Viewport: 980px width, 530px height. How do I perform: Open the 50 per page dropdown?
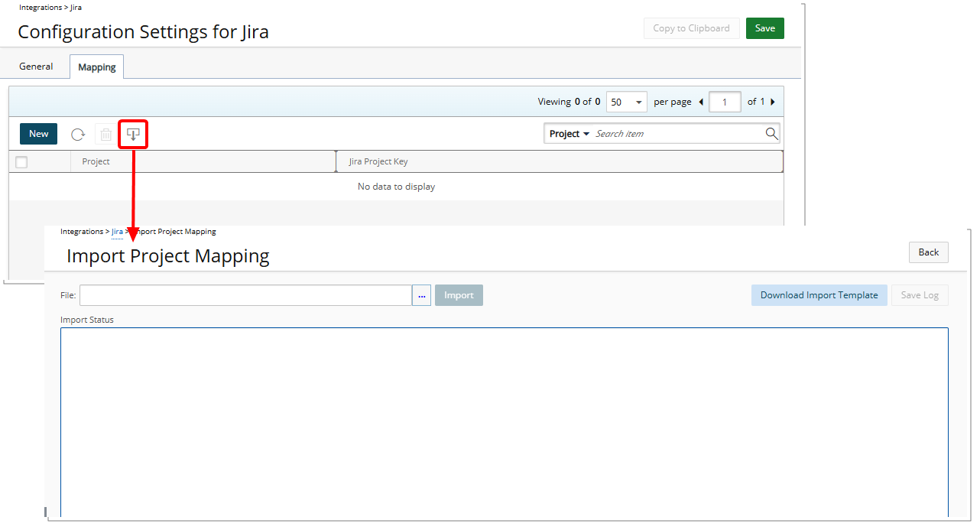(626, 101)
